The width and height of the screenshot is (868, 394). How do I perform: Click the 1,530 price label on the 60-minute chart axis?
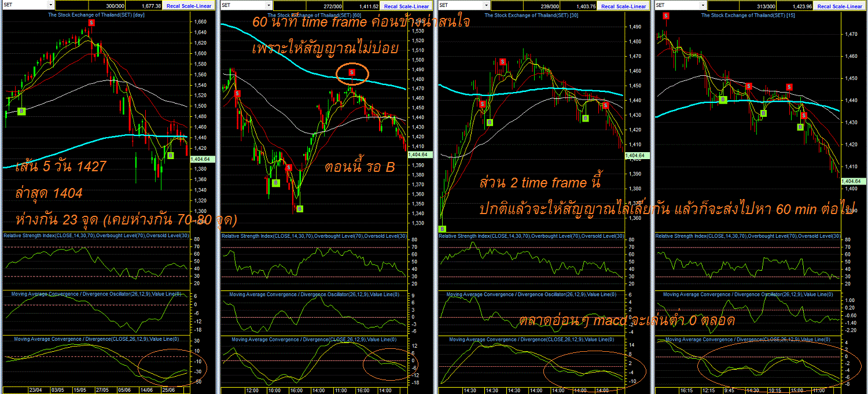[x=417, y=31]
